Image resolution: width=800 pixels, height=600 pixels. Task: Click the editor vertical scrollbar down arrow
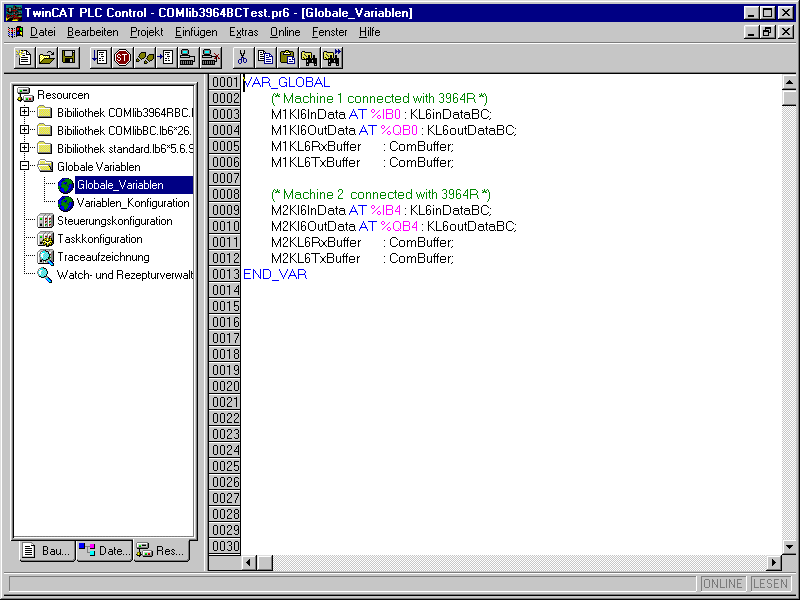coord(789,546)
